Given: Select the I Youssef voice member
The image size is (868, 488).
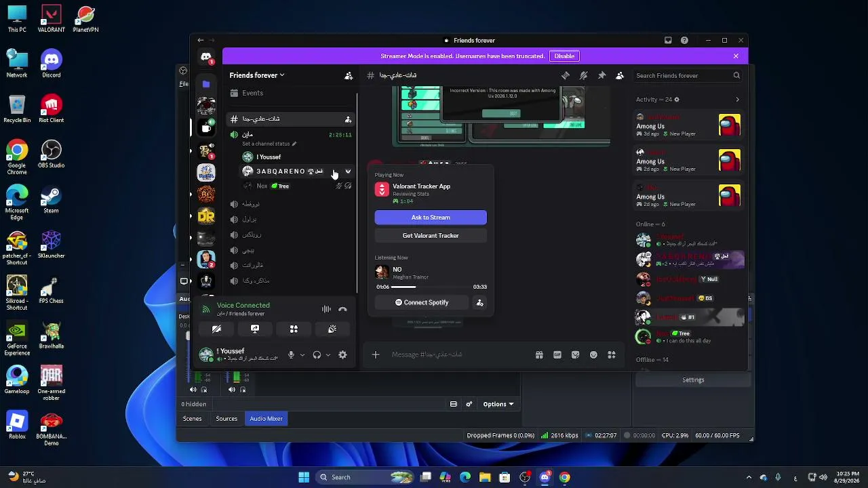Looking at the screenshot, I should click(x=297, y=157).
